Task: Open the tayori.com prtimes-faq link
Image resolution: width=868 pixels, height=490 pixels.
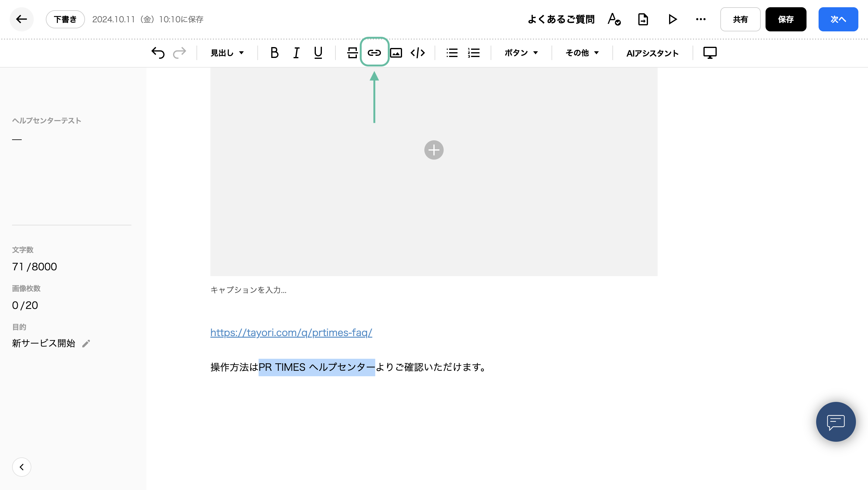Action: [291, 332]
